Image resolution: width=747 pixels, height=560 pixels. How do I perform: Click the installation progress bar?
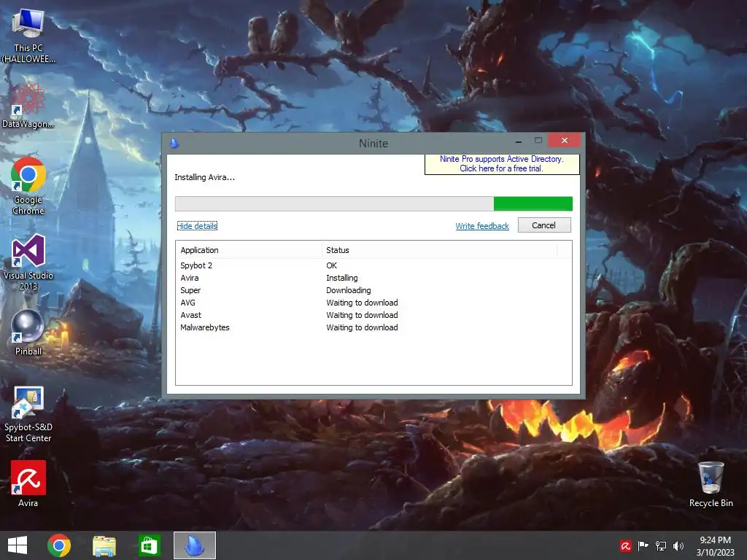coord(373,204)
